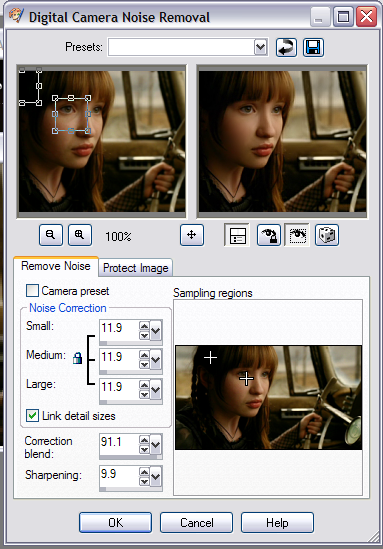Click the Correction blend field showing 91.1
This screenshot has width=383, height=549.
tap(119, 443)
